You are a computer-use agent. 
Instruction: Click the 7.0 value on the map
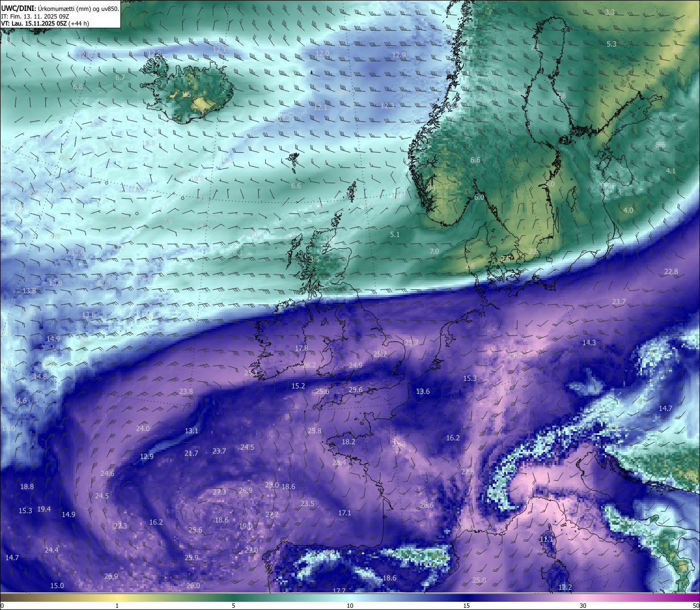[x=434, y=251]
